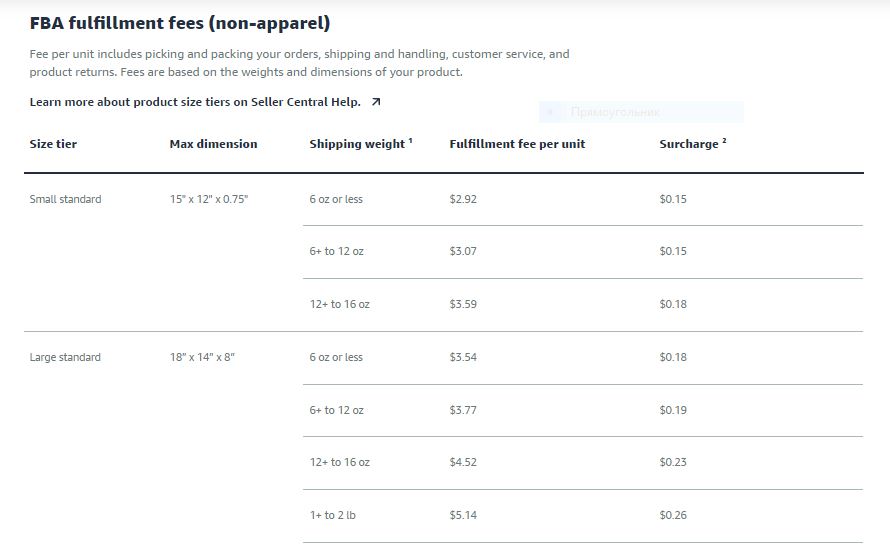Image resolution: width=890 pixels, height=550 pixels.
Task: Click the faded rectangle tooltip overlay
Action: pyautogui.click(x=641, y=112)
